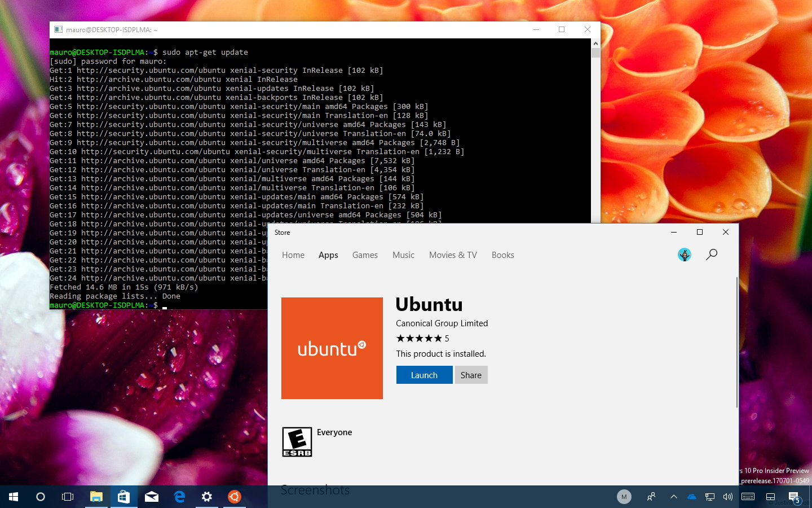The width and height of the screenshot is (812, 508).
Task: Click the 'Hit:2' xenial InRelease line
Action: (x=174, y=79)
